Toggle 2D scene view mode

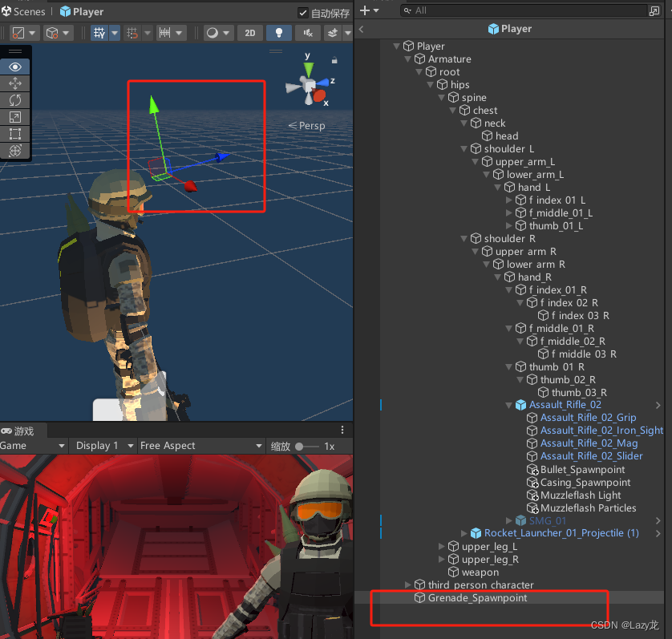250,33
